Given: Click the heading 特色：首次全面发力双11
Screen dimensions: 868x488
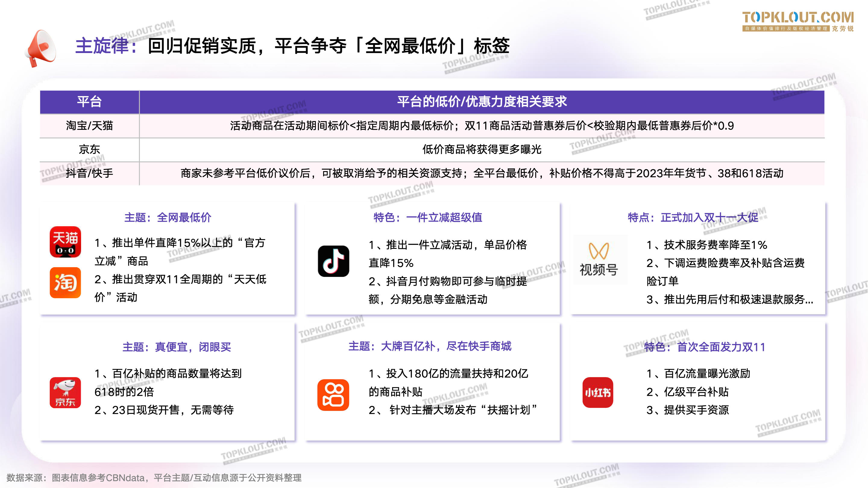Looking at the screenshot, I should (x=705, y=347).
